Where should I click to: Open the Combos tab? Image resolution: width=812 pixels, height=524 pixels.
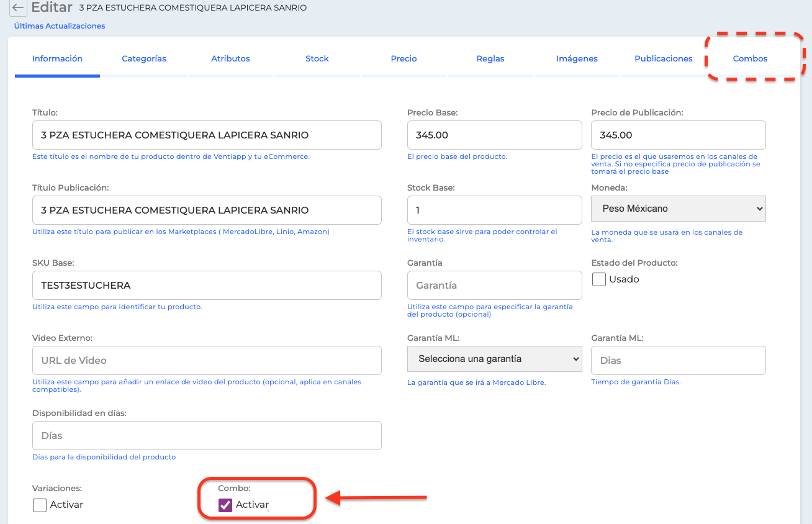tap(750, 58)
